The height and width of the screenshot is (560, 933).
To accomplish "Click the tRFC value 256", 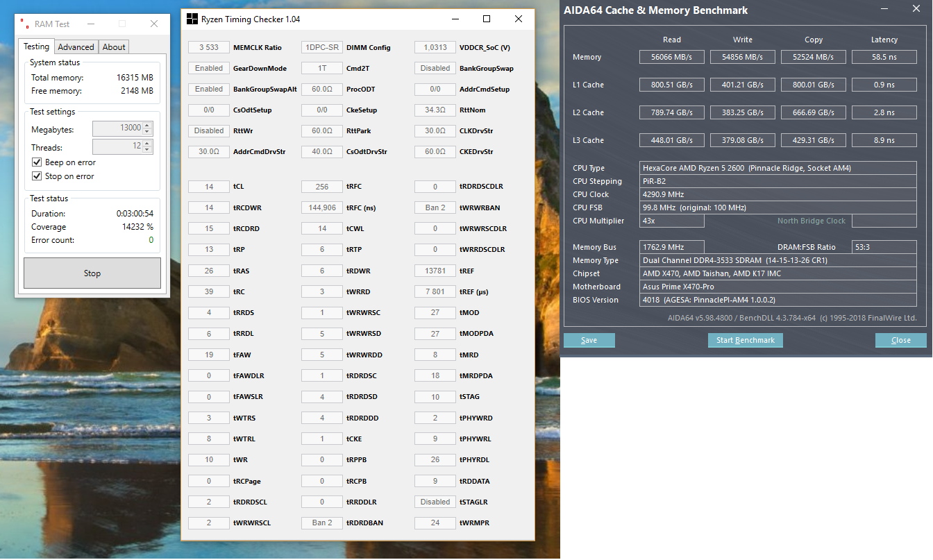I will tap(322, 187).
